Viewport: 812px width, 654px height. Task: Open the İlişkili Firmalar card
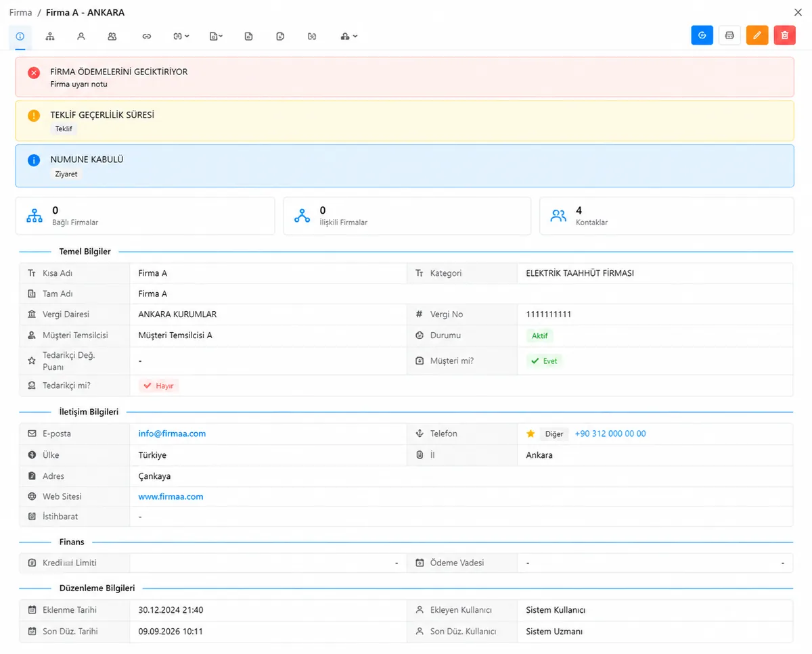[x=407, y=216]
